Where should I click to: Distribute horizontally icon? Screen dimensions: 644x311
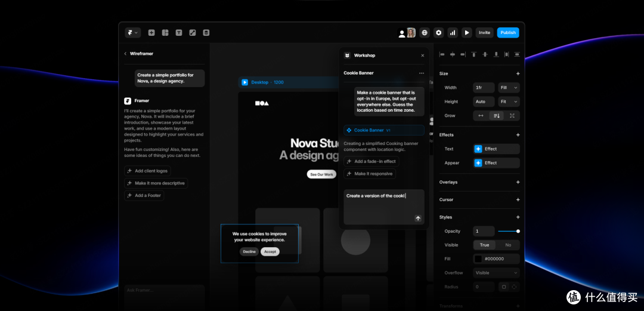click(x=506, y=54)
